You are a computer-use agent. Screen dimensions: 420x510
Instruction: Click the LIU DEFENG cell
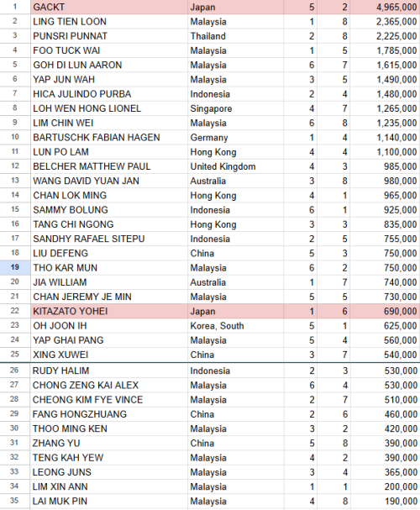click(x=109, y=254)
